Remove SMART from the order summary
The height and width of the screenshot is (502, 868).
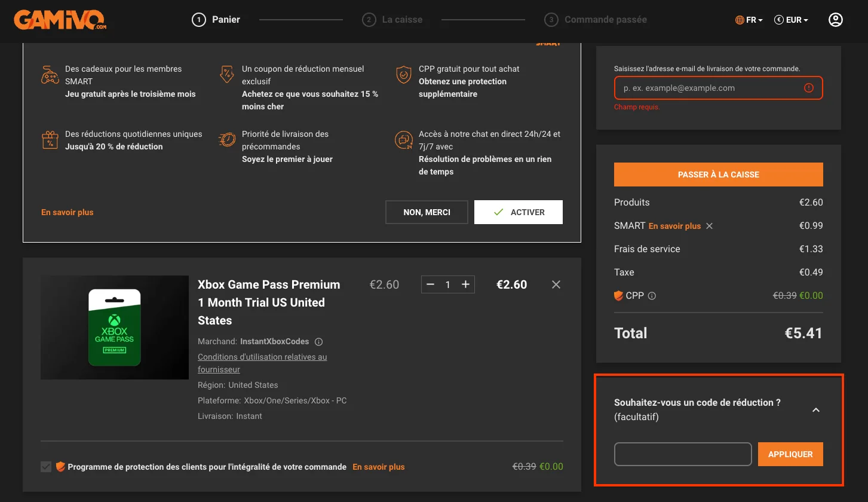click(709, 226)
